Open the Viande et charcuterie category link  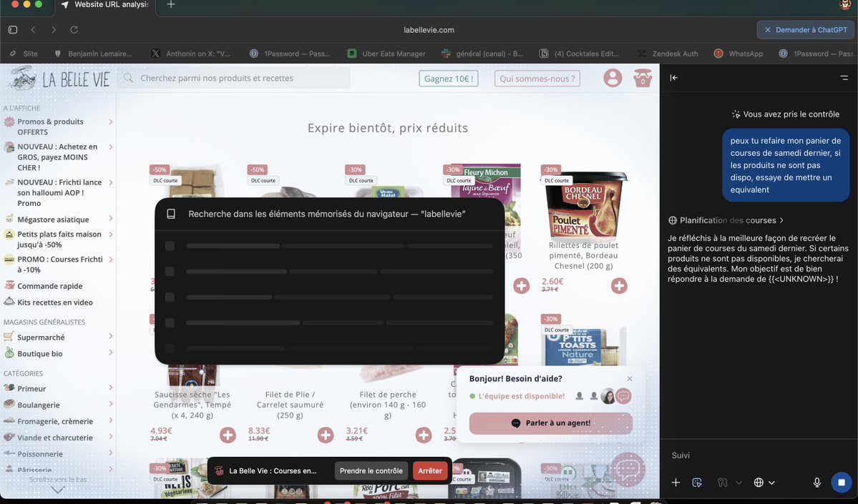click(x=54, y=438)
